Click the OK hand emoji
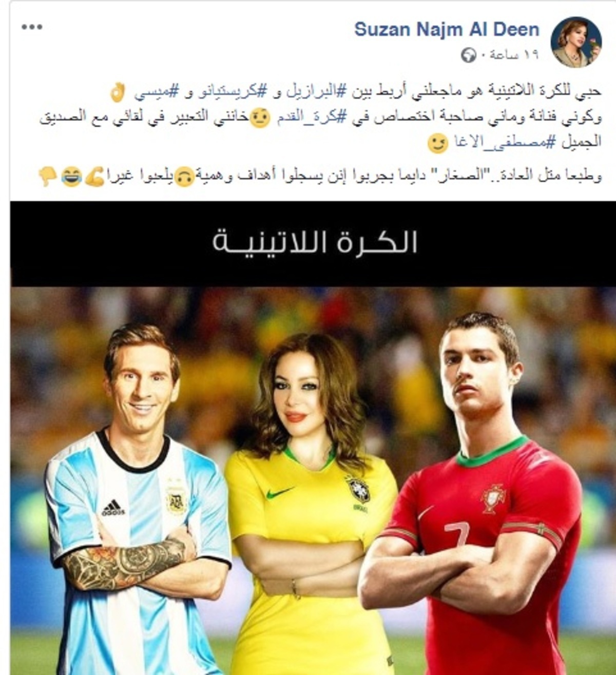 coord(118,93)
